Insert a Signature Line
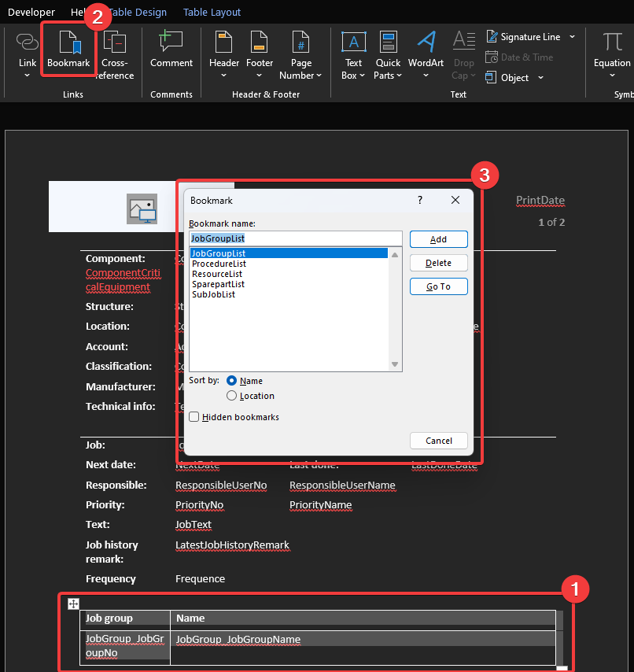Viewport: 634px width, 672px height. (x=523, y=37)
